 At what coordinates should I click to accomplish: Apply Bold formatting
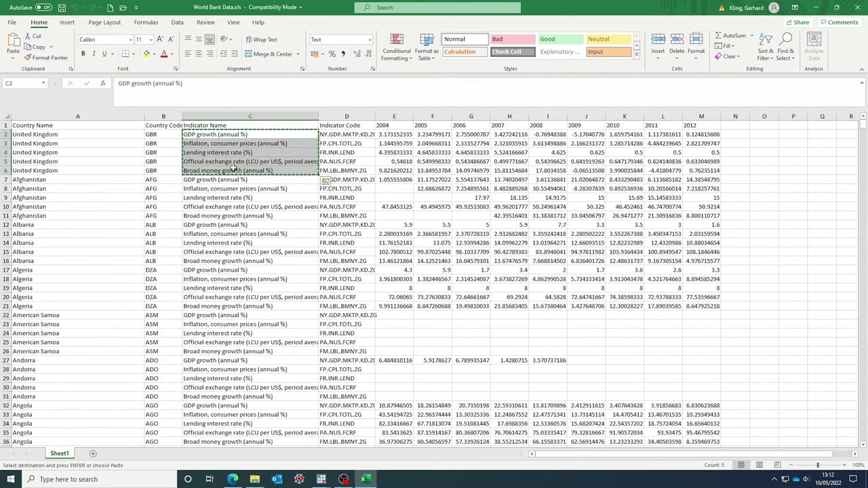coord(83,54)
